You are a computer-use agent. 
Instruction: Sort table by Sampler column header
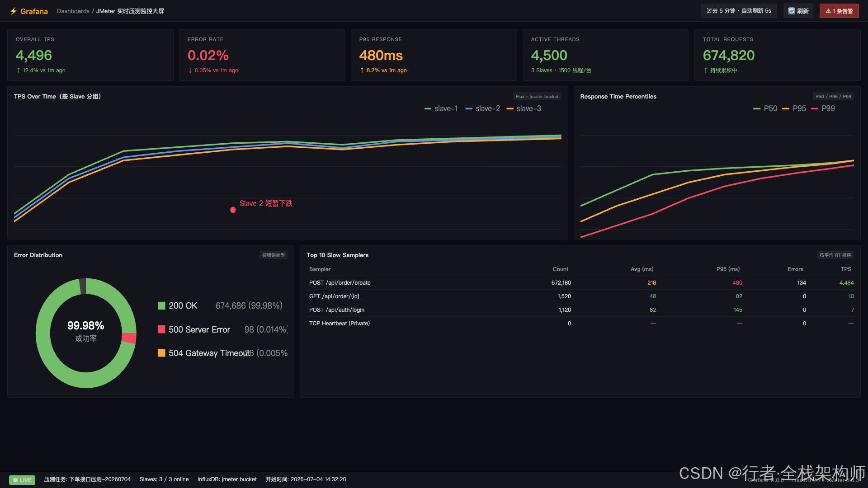320,269
